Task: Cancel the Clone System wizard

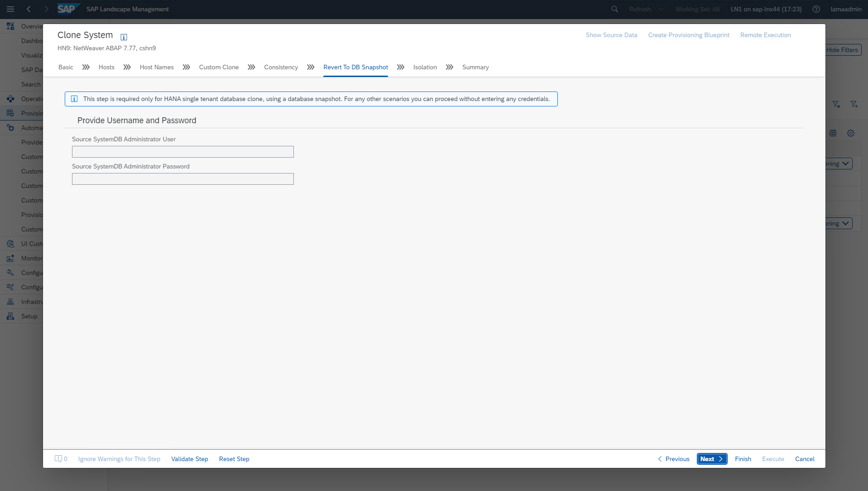Action: point(805,459)
